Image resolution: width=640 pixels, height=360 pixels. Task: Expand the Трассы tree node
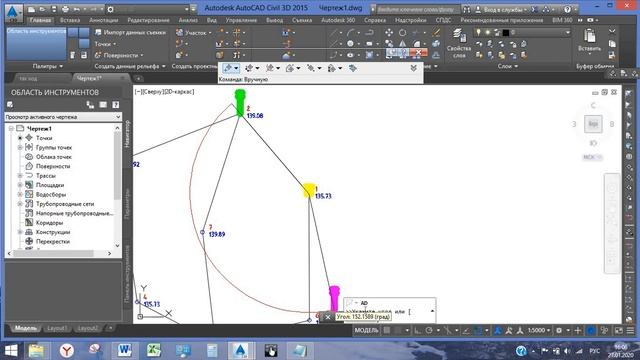coord(20,176)
